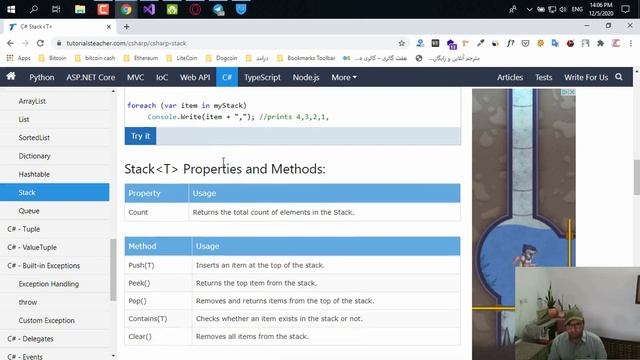Open Android Studio from the taskbar
The width and height of the screenshot is (640, 360).
[172, 9]
